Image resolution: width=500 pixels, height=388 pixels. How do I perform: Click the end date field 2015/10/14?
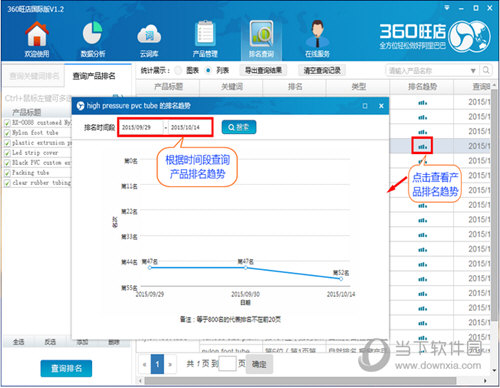coord(189,127)
